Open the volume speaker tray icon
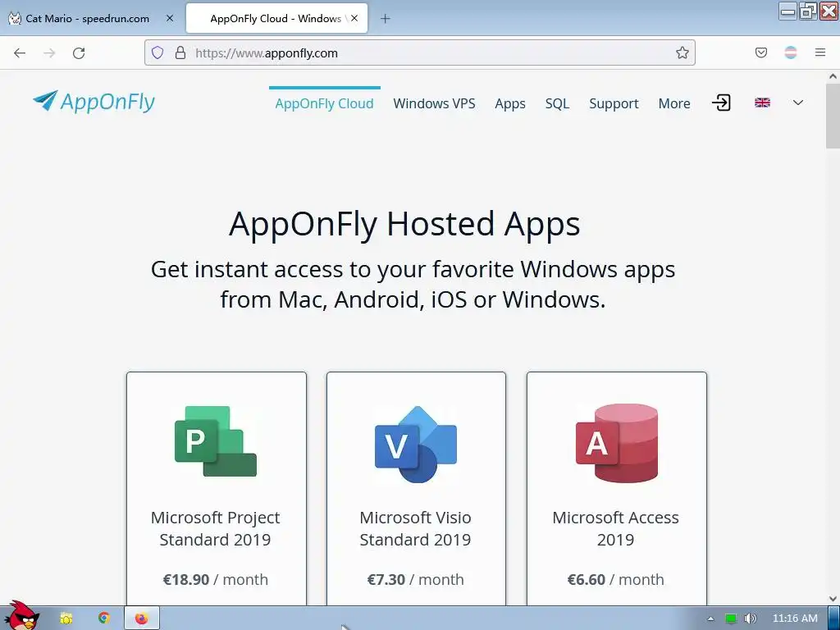Viewport: 840px width, 630px height. tap(750, 619)
